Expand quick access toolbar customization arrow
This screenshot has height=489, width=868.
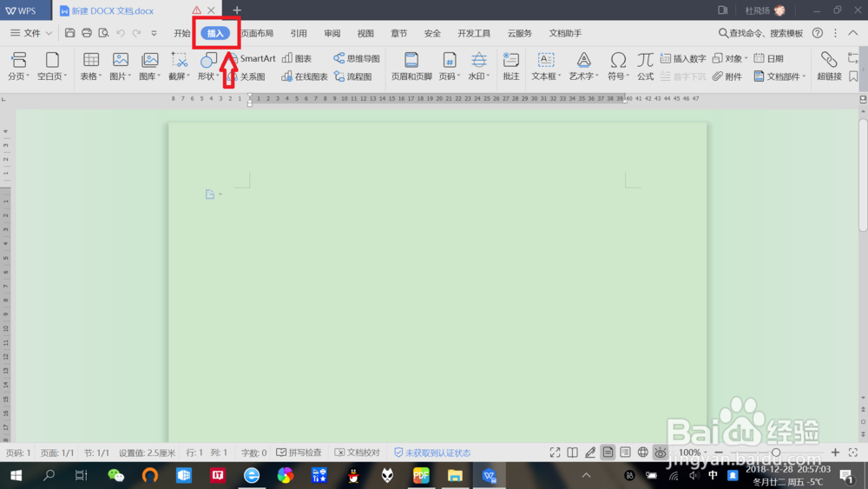point(154,33)
